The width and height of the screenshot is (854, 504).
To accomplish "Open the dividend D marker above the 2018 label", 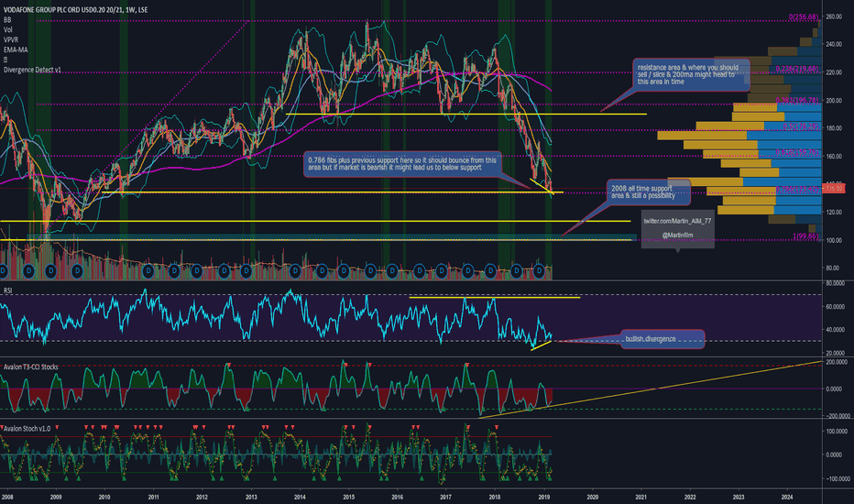I will (491, 270).
